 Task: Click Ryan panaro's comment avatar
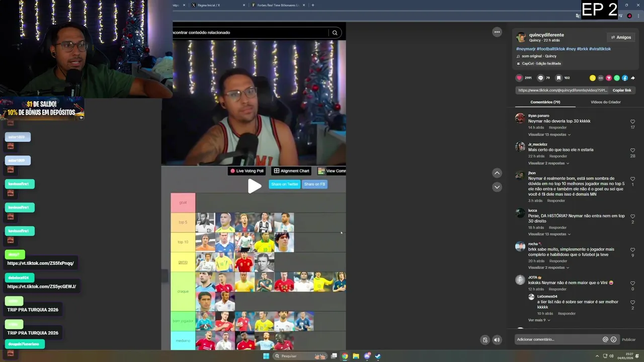(520, 118)
